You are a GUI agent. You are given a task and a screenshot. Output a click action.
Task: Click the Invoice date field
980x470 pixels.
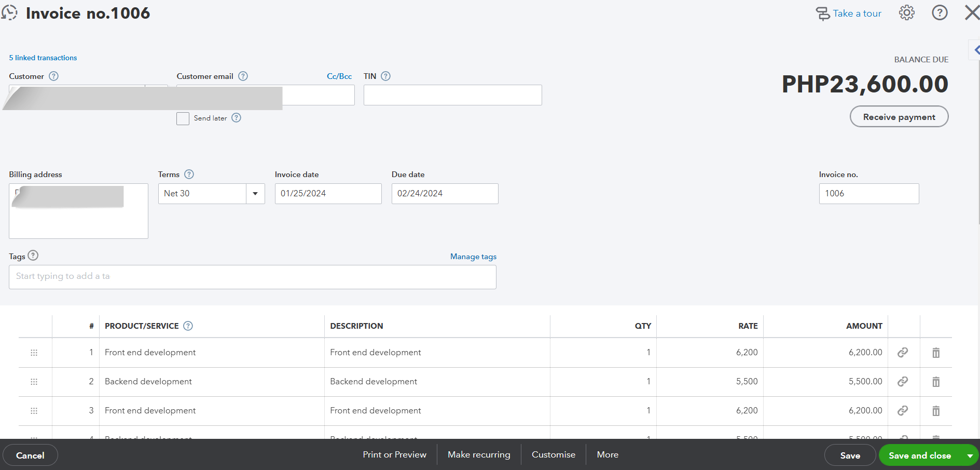[x=328, y=194]
